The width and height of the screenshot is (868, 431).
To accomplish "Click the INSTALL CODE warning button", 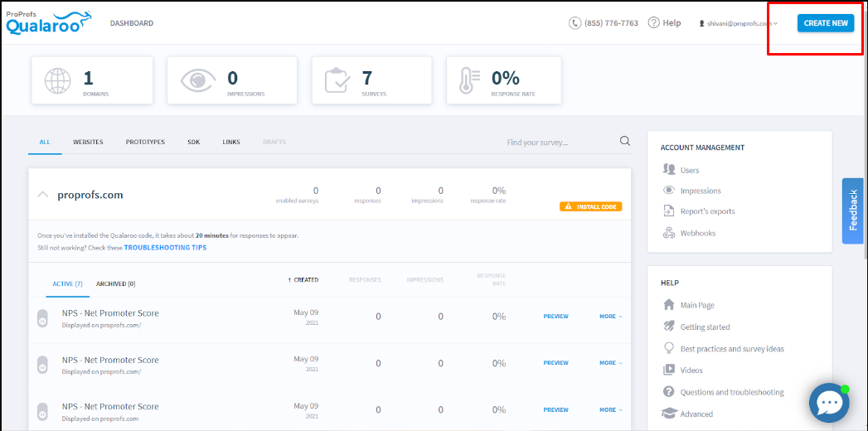I will (x=591, y=206).
